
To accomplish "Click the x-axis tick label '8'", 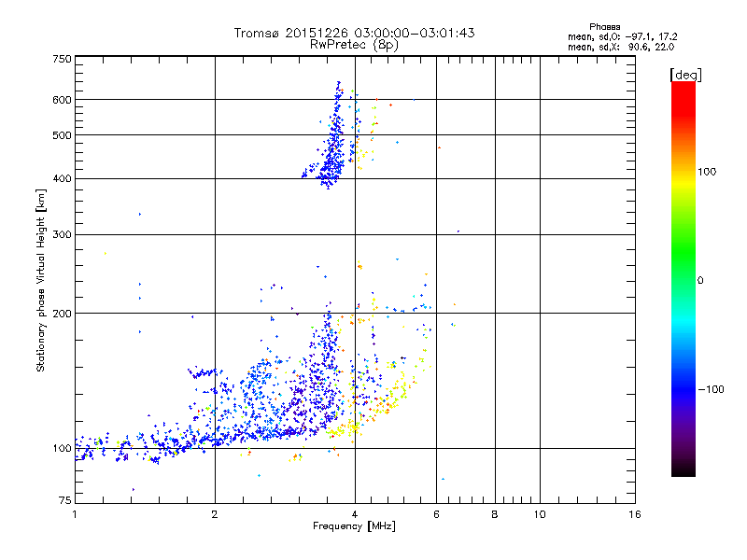I will tap(495, 514).
